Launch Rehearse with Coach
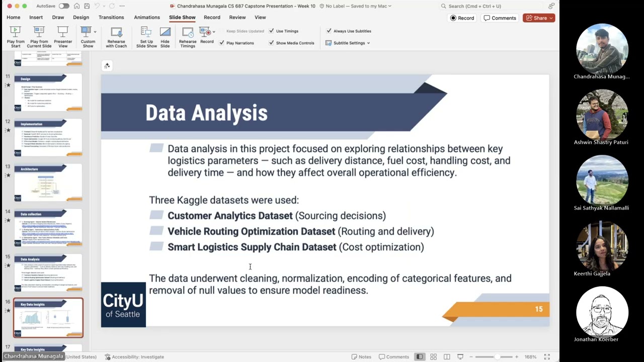644x362 pixels. [x=116, y=37]
